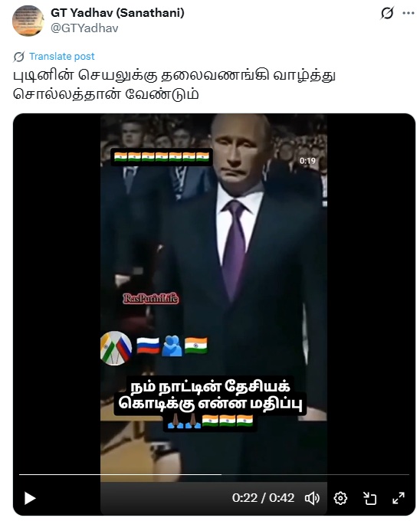Click the Tamil tweet text
Image resolution: width=420 pixels, height=521 pixels.
(174, 85)
